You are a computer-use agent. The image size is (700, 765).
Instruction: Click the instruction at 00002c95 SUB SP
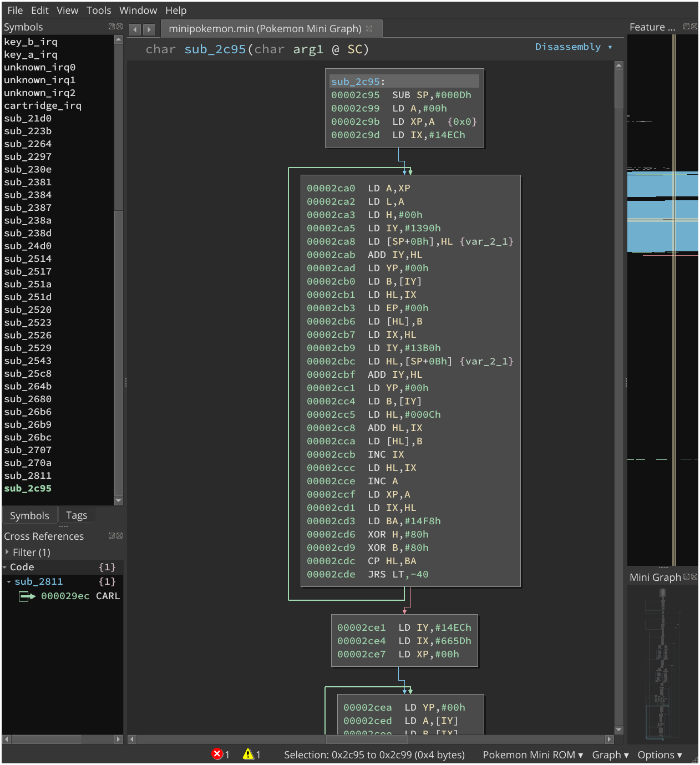pyautogui.click(x=402, y=95)
